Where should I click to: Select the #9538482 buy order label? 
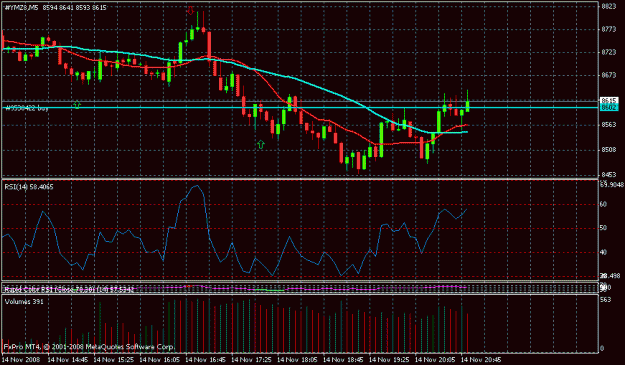pos(27,108)
